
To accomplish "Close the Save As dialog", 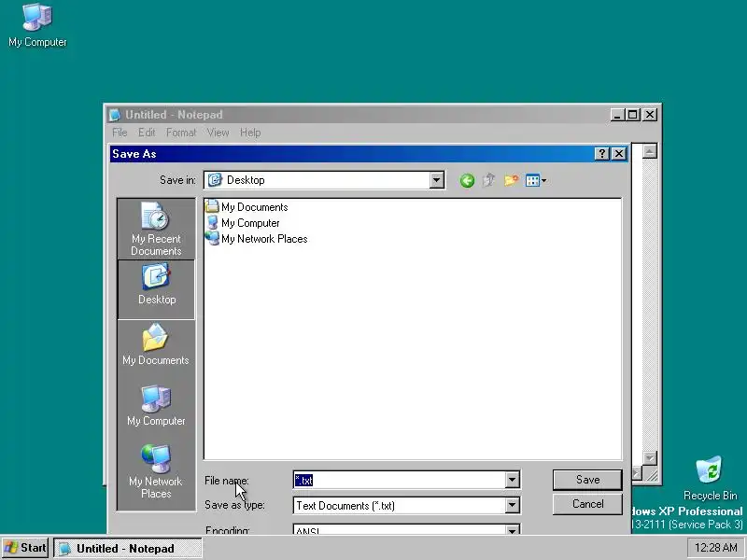I will coord(619,154).
